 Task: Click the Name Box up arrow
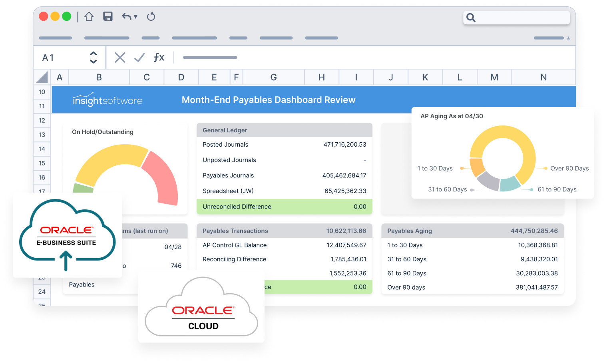coord(93,54)
